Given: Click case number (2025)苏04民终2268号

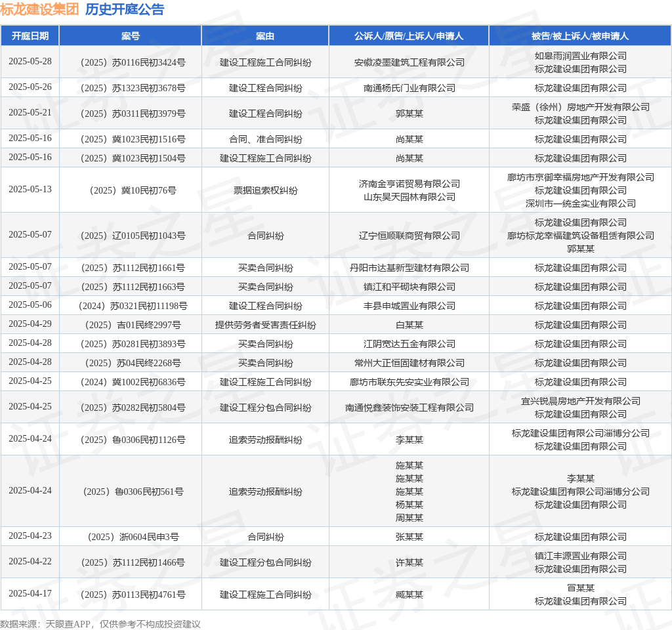Looking at the screenshot, I should (133, 364).
